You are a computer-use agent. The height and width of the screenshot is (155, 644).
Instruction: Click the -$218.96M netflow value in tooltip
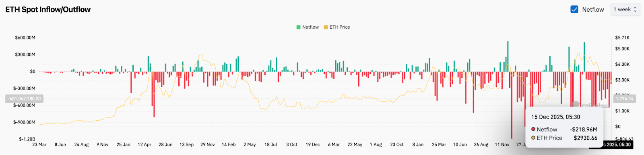point(584,129)
